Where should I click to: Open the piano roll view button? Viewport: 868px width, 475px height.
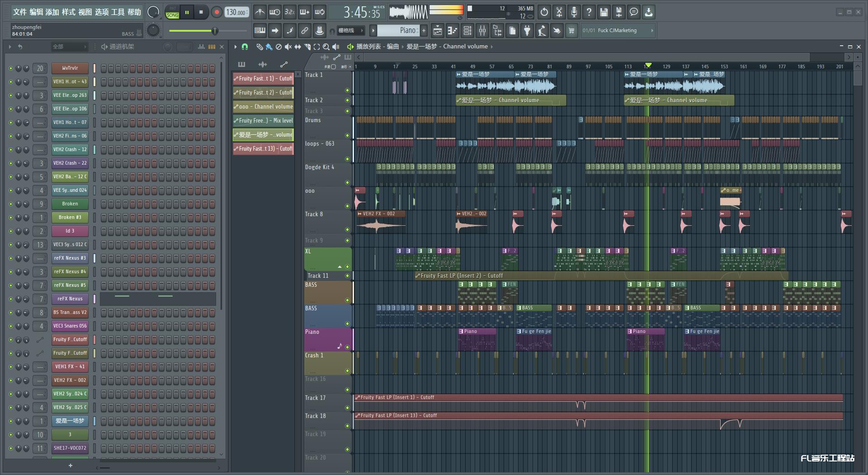pos(452,30)
